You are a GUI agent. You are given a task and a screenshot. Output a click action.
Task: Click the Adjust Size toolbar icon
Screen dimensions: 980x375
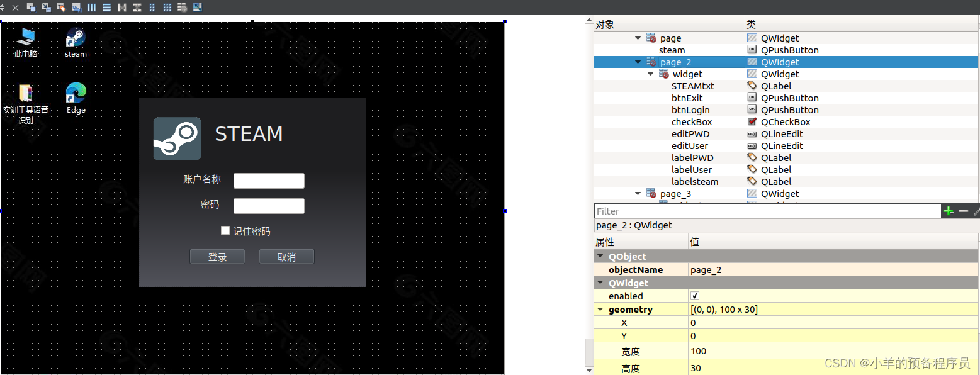198,8
